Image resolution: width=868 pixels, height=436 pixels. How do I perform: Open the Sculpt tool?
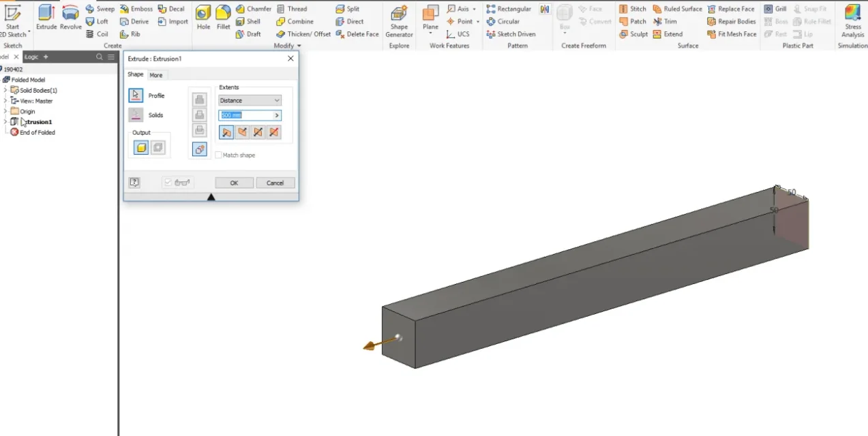(x=633, y=33)
